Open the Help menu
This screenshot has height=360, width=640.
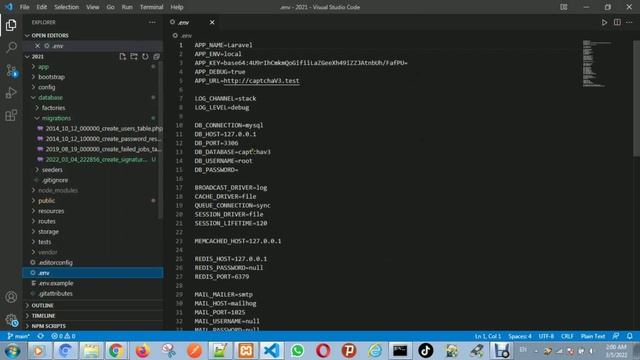177,7
